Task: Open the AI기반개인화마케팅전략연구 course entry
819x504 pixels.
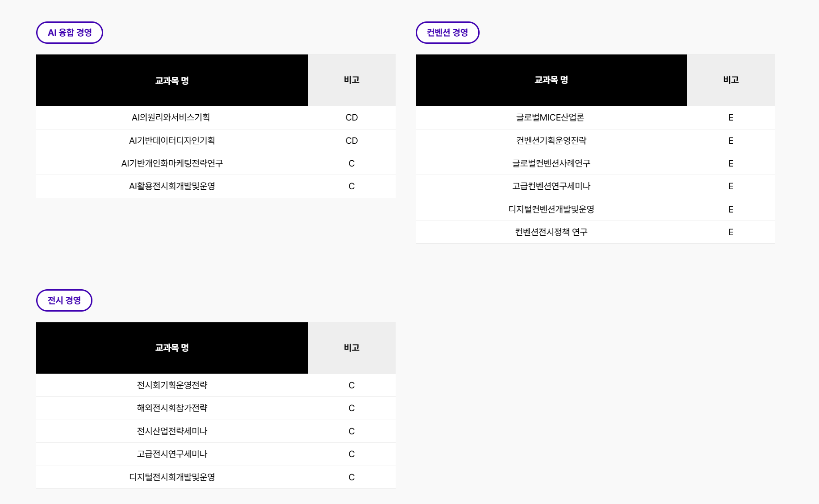Action: [x=172, y=163]
